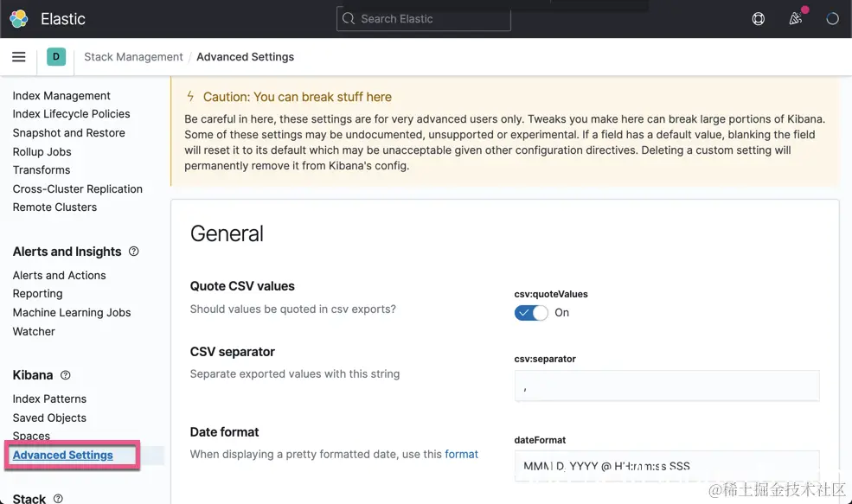Go to Saved Objects
852x504 pixels.
(49, 418)
